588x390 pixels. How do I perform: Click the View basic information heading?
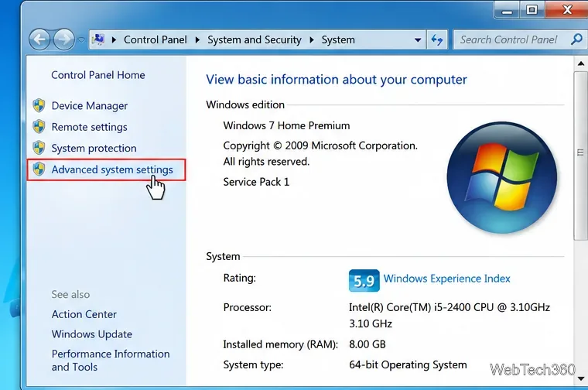tap(337, 80)
